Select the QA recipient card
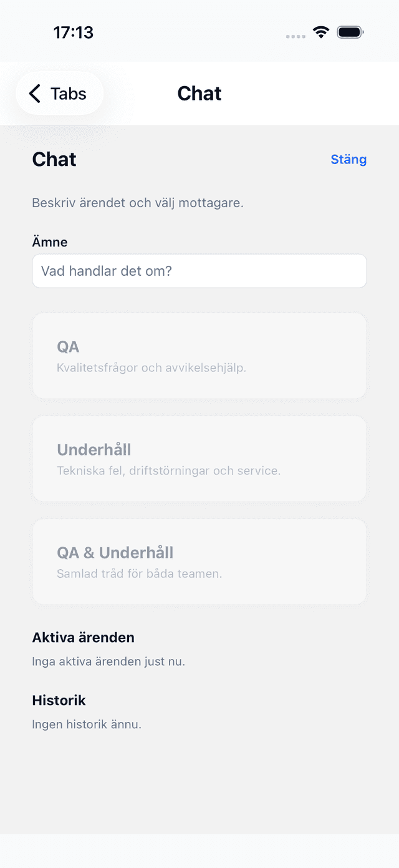 pyautogui.click(x=199, y=356)
